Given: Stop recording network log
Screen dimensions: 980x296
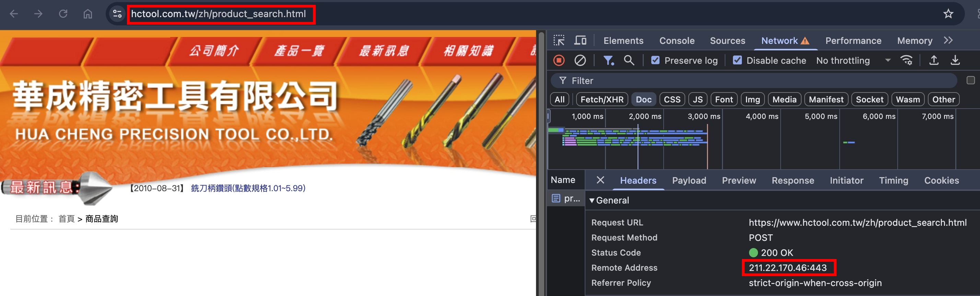Looking at the screenshot, I should [x=559, y=60].
